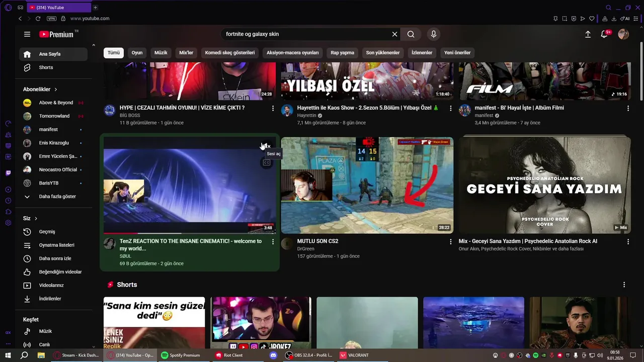Open Shorts section more options
The width and height of the screenshot is (644, 362).
[624, 285]
